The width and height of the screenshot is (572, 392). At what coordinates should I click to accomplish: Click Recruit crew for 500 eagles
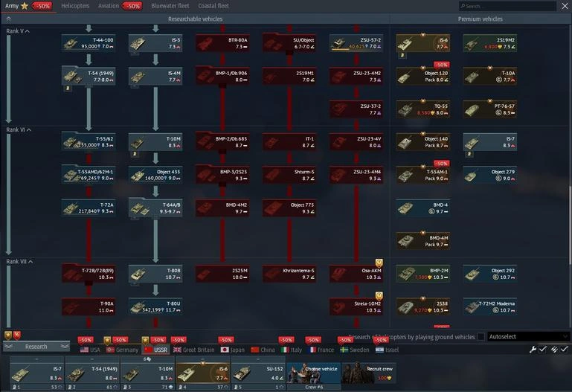point(369,373)
